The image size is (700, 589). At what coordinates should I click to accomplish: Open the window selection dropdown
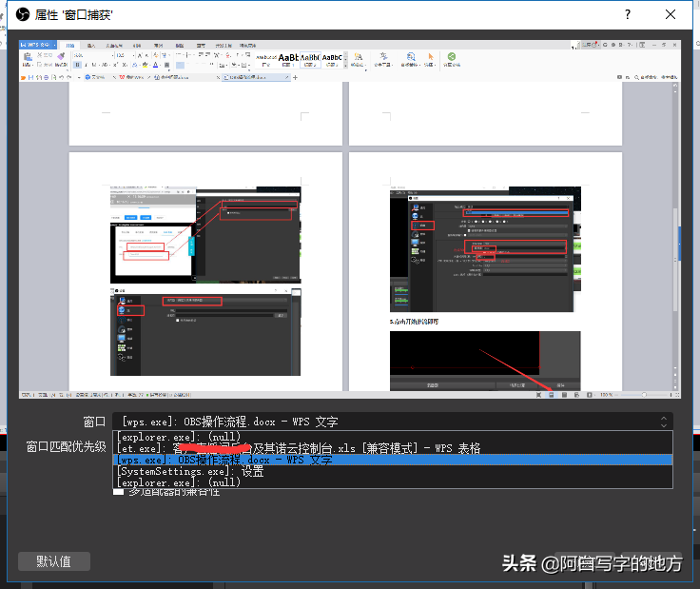[390, 422]
